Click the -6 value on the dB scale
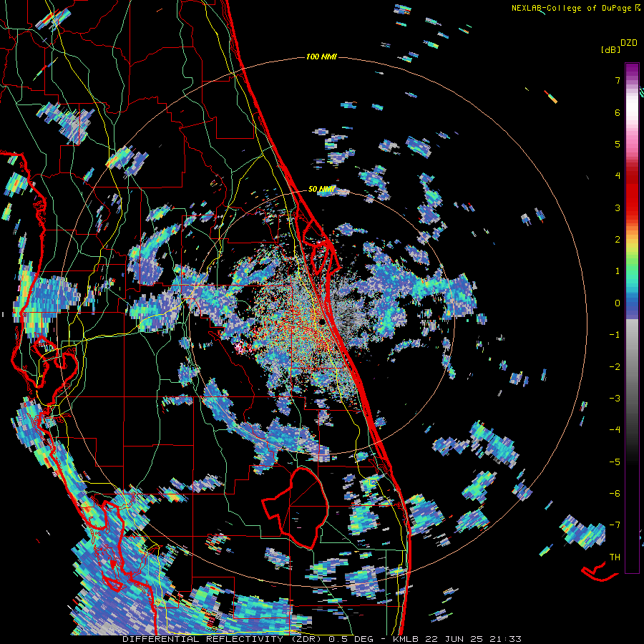The width and height of the screenshot is (644, 644). pos(615,493)
